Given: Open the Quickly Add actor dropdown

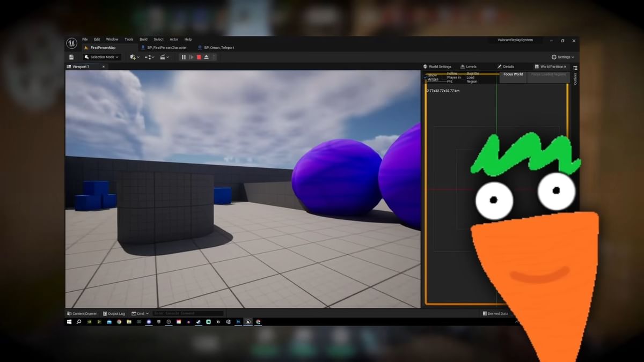Looking at the screenshot, I should tap(134, 57).
